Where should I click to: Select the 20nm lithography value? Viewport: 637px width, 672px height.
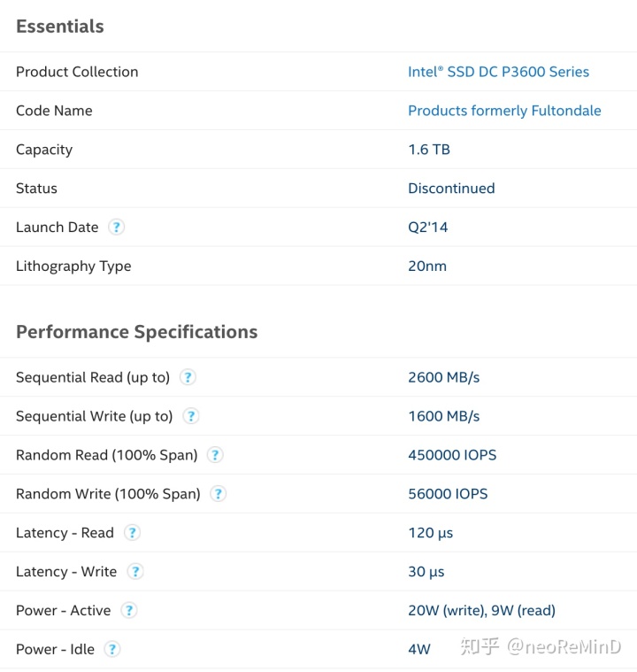[427, 266]
